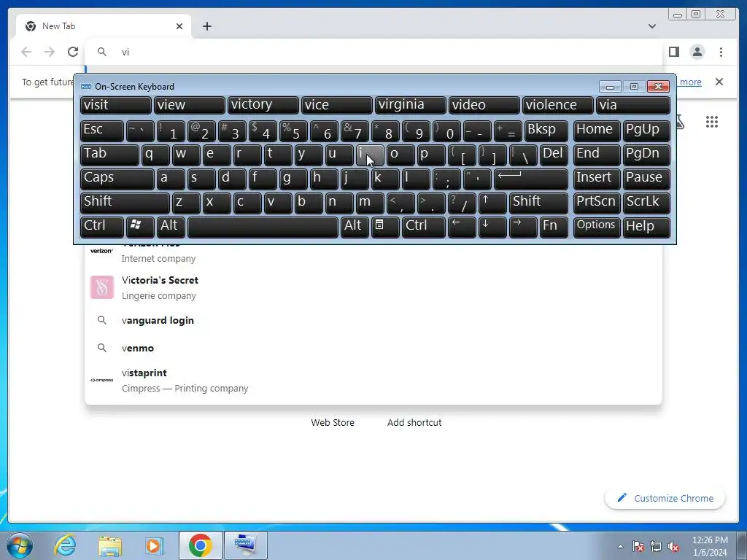Open the Web Store shortcut
The image size is (747, 560).
[x=333, y=422]
